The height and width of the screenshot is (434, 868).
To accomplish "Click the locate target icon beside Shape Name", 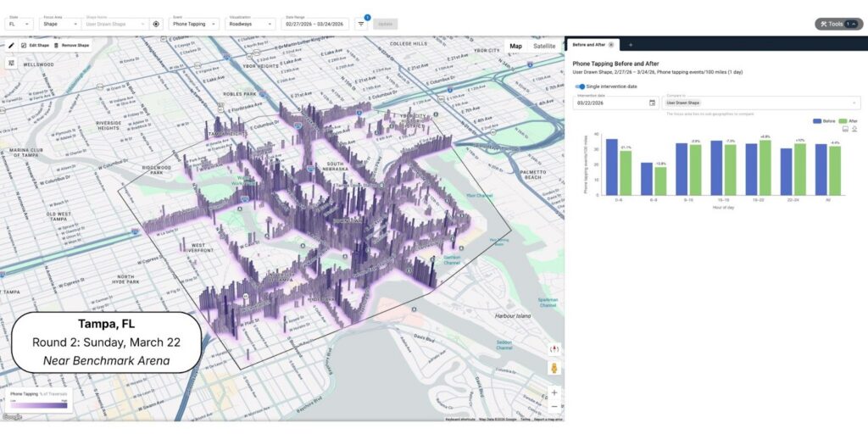I will 156,25.
